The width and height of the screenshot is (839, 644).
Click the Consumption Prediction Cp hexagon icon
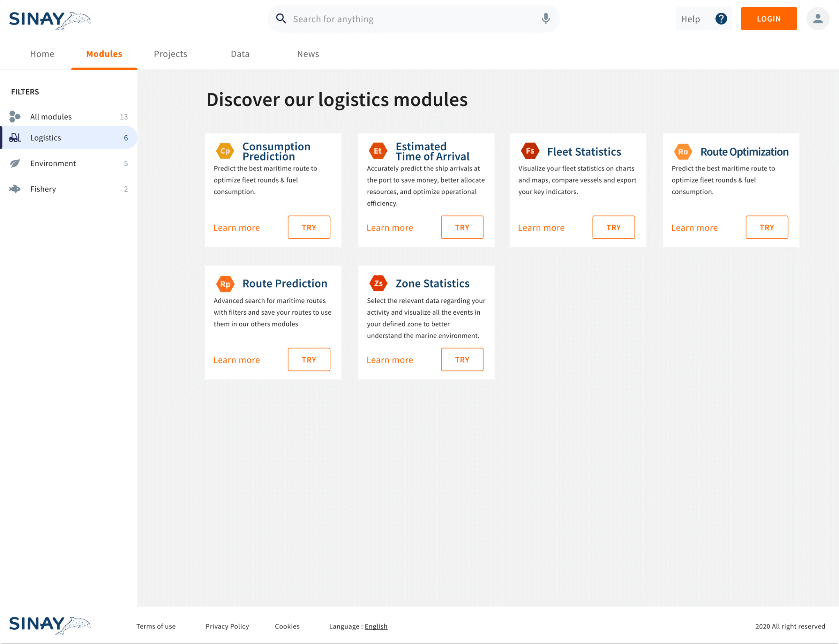pos(225,151)
